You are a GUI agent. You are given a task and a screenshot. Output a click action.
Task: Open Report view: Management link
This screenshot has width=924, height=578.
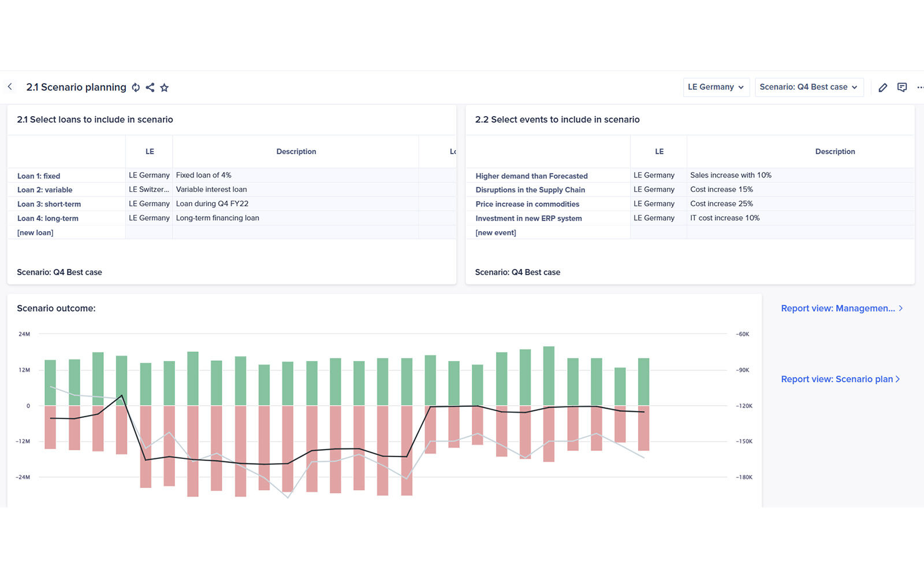pyautogui.click(x=841, y=309)
